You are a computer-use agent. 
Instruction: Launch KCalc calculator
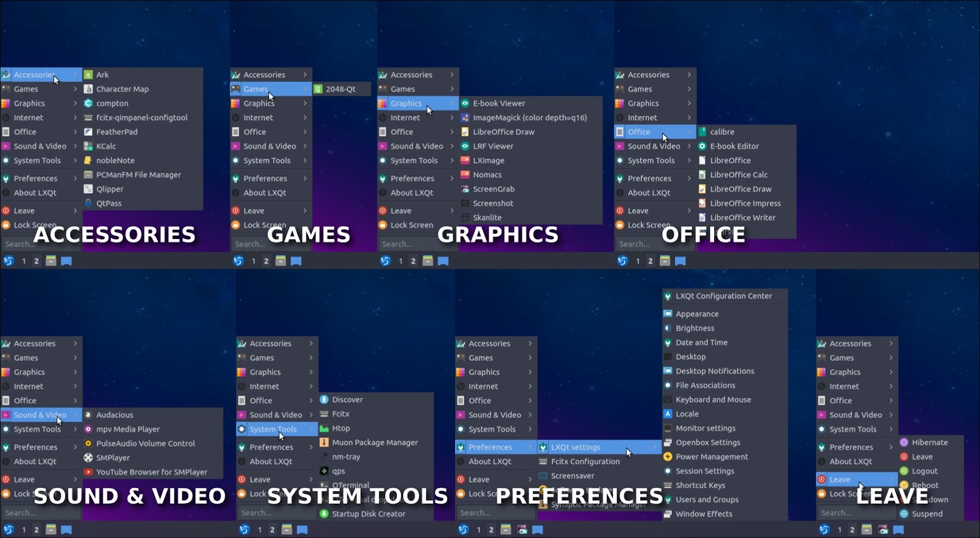click(x=142, y=146)
